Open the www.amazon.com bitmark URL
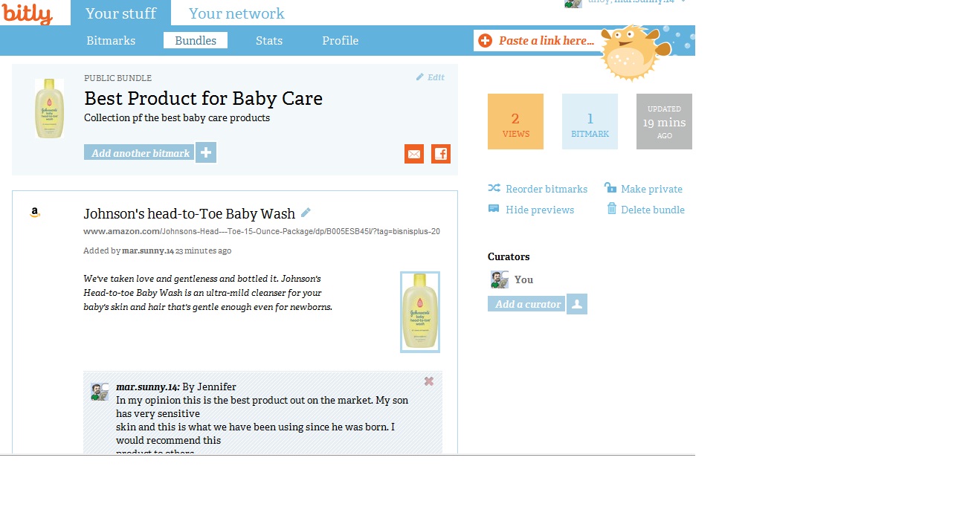980x527 pixels. coord(262,231)
